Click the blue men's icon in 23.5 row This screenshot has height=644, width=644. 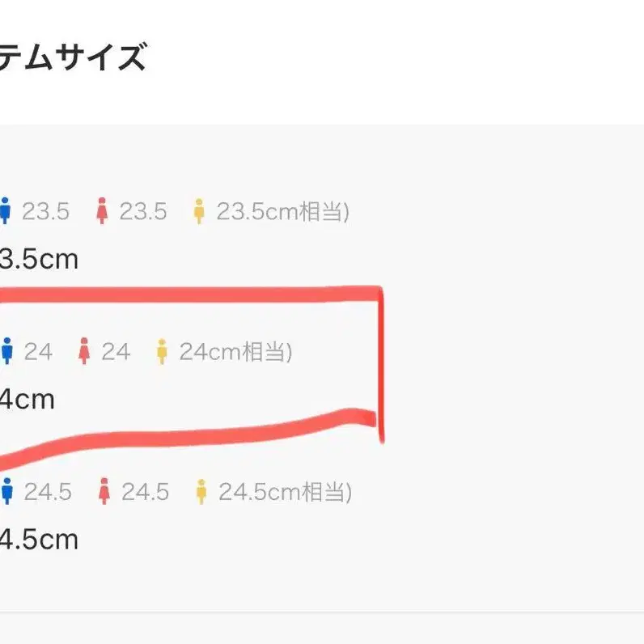6,212
